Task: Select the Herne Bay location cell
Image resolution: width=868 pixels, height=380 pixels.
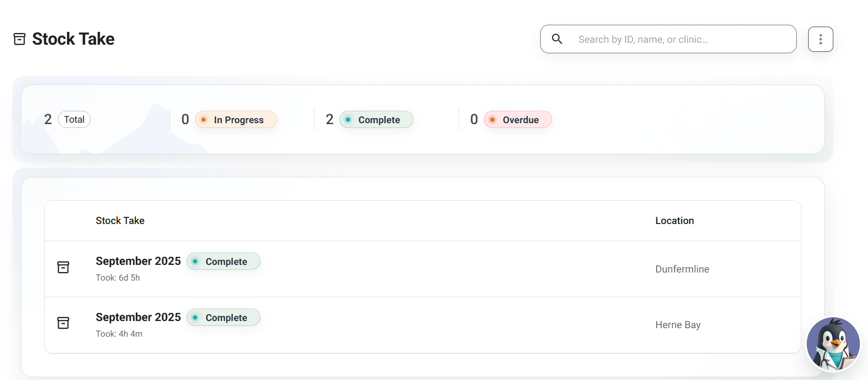Action: [677, 325]
